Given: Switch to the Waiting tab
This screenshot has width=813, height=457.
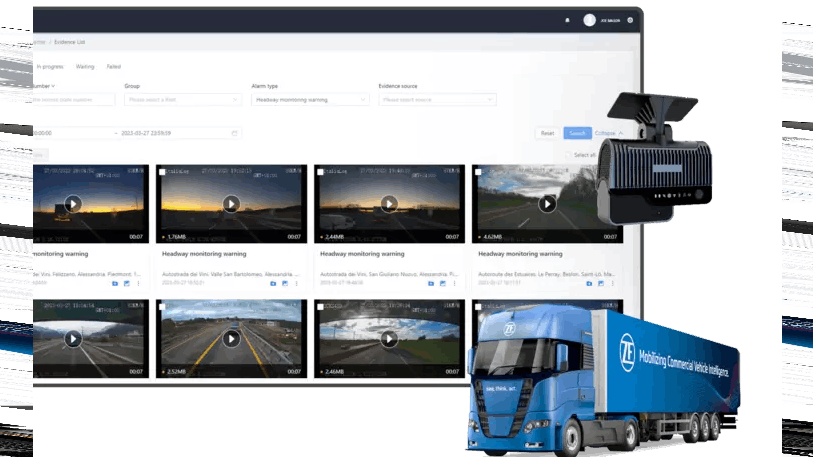Looking at the screenshot, I should pyautogui.click(x=85, y=67).
